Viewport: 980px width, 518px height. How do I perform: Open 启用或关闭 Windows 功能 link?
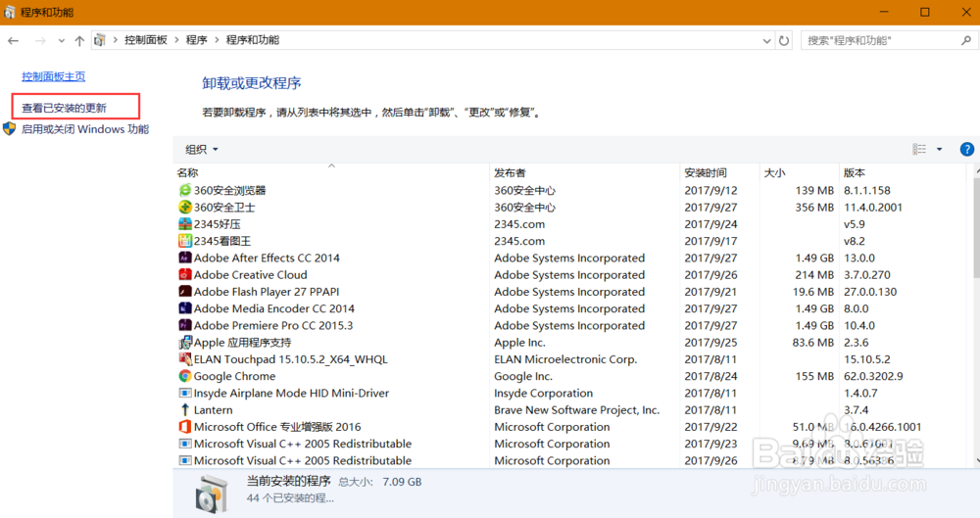[85, 129]
